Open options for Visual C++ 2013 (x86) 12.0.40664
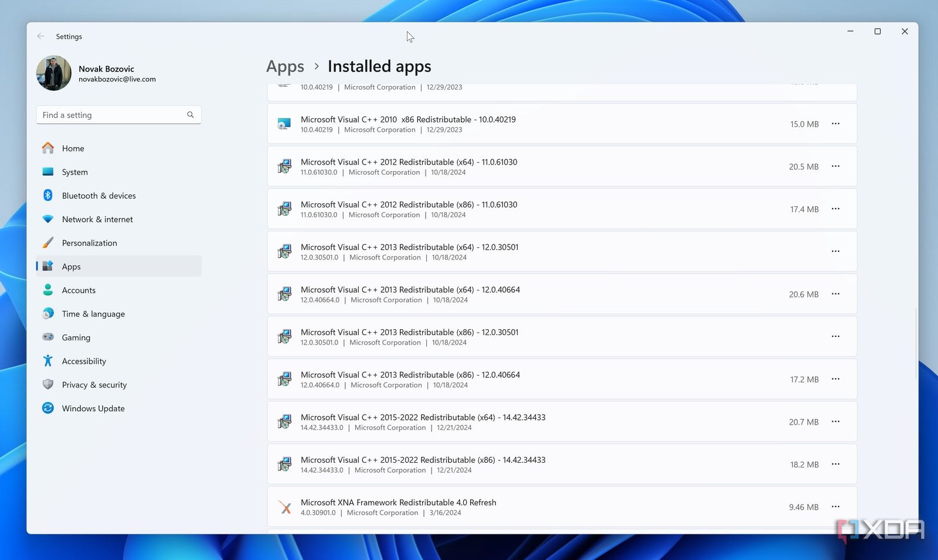 [x=835, y=379]
